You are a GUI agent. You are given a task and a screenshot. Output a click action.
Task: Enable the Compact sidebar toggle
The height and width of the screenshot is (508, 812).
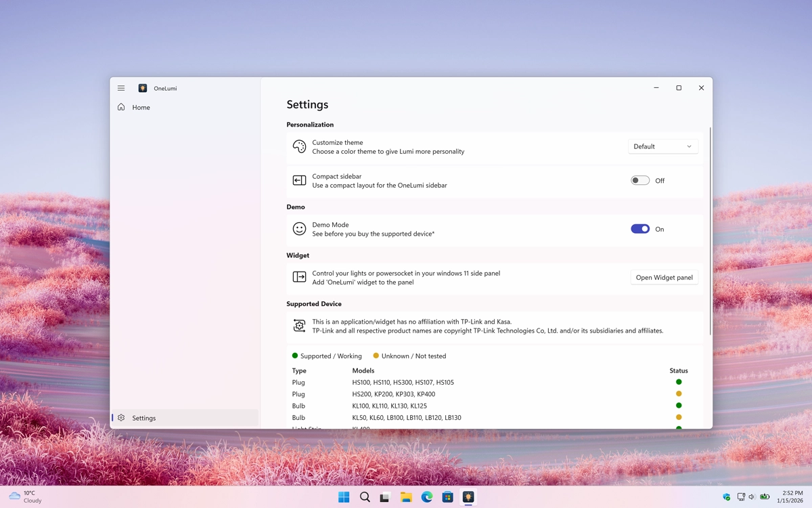click(639, 181)
